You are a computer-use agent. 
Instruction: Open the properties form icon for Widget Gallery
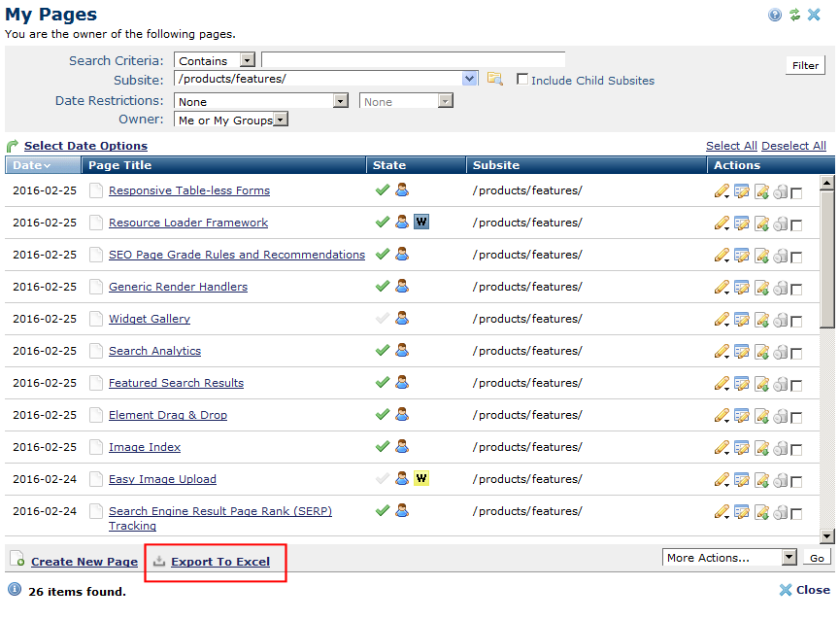click(741, 320)
